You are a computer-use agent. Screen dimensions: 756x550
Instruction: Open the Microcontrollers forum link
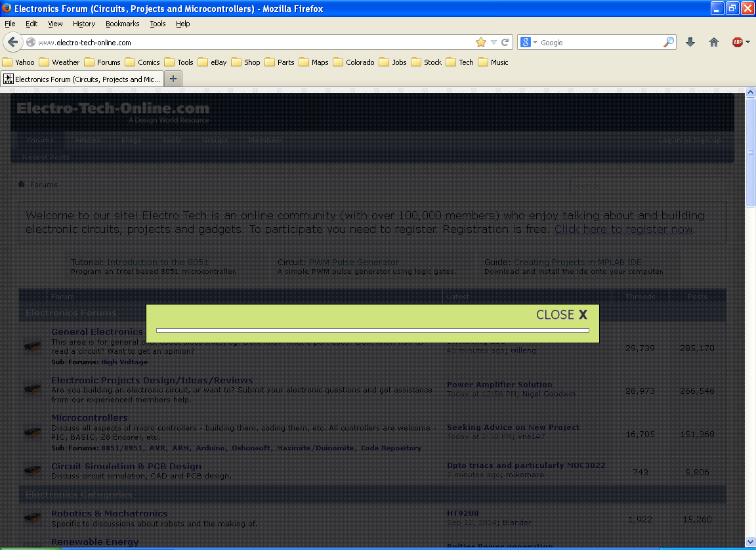pos(89,418)
